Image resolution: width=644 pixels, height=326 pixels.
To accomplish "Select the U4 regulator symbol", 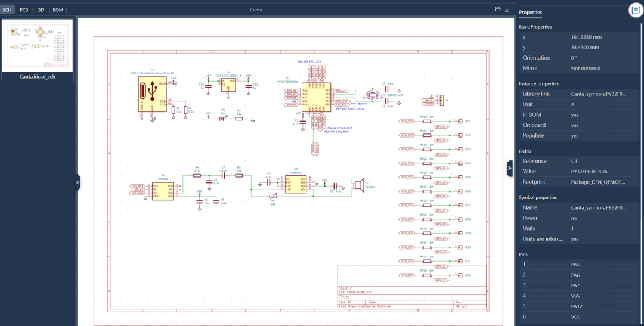I will click(x=228, y=84).
